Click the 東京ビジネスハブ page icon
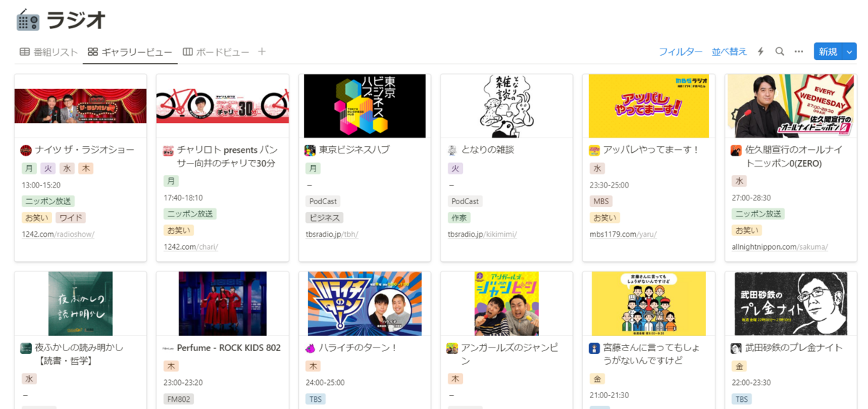 click(310, 150)
